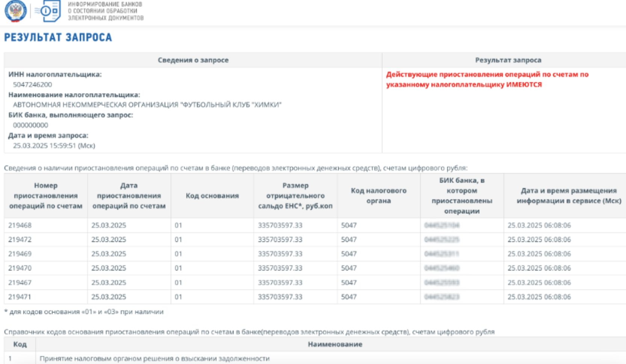Click the 'Принятие налоговым органом решения' description
The image size is (626, 364).
coord(155,358)
